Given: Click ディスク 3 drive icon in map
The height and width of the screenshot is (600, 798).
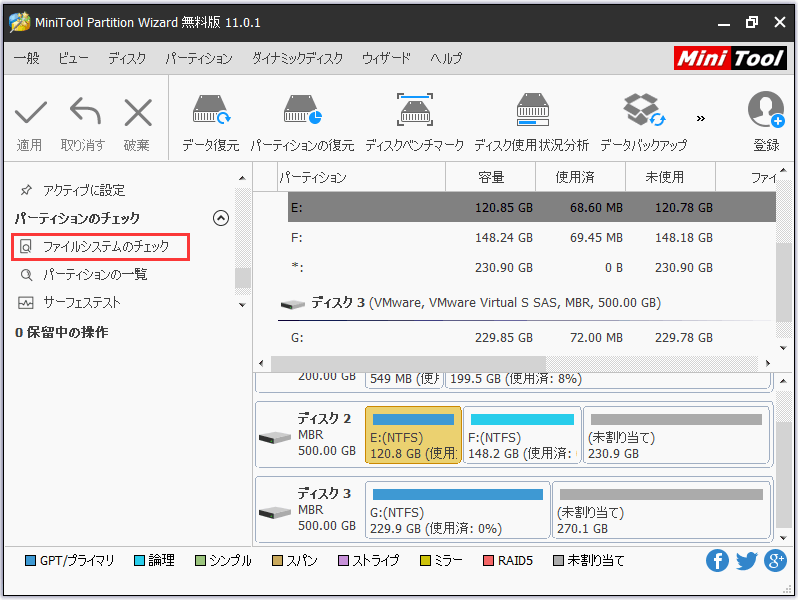Looking at the screenshot, I should [x=275, y=512].
